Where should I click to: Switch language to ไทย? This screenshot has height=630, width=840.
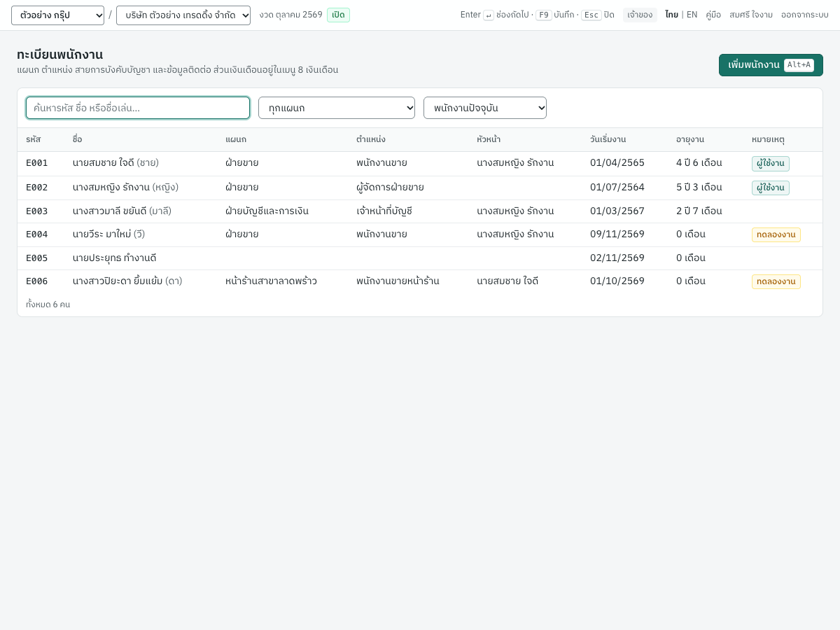pos(671,15)
